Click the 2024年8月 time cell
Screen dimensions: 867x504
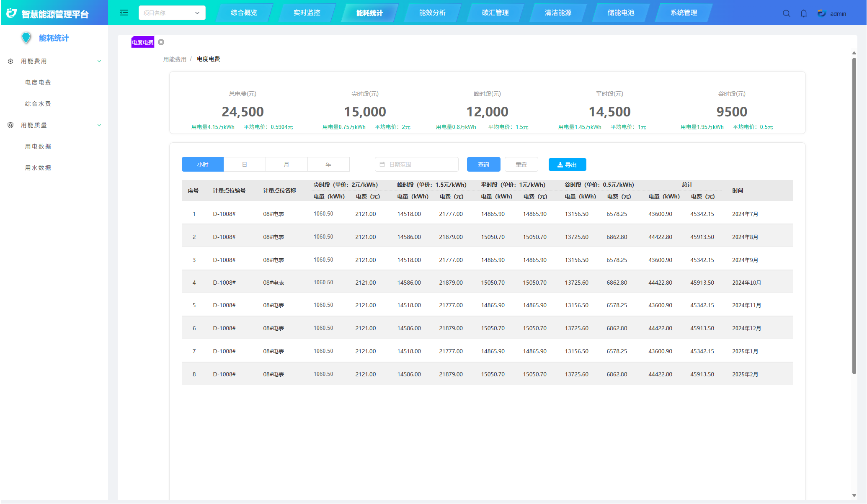click(x=745, y=237)
